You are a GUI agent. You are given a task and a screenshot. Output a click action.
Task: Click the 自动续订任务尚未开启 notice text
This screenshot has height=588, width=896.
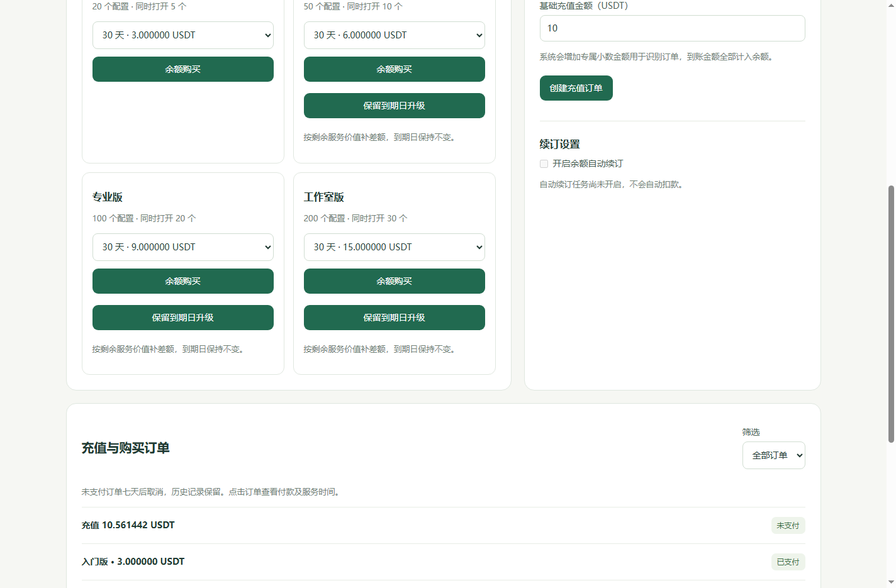point(612,184)
